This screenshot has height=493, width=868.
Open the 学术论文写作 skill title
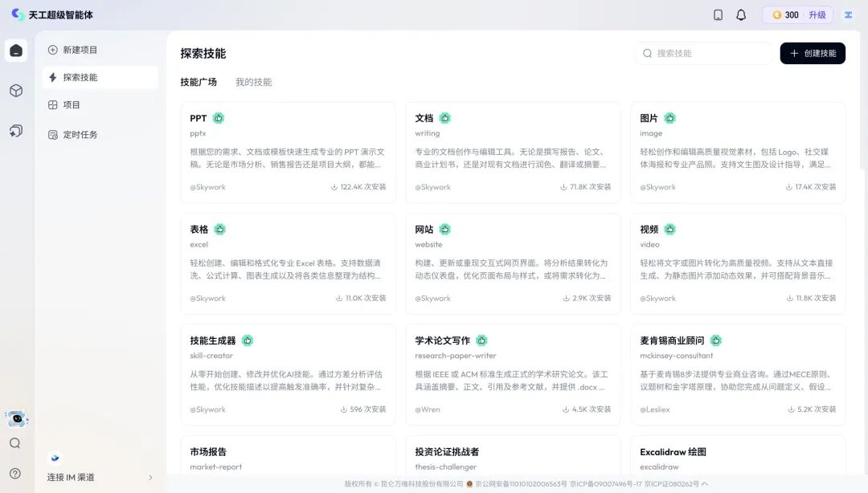tap(442, 340)
